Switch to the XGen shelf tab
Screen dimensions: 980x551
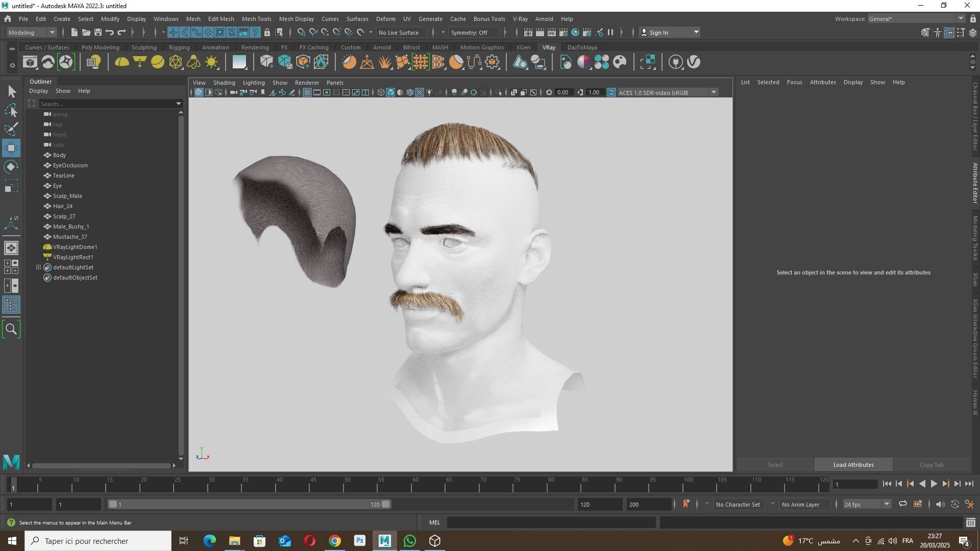pos(523,47)
